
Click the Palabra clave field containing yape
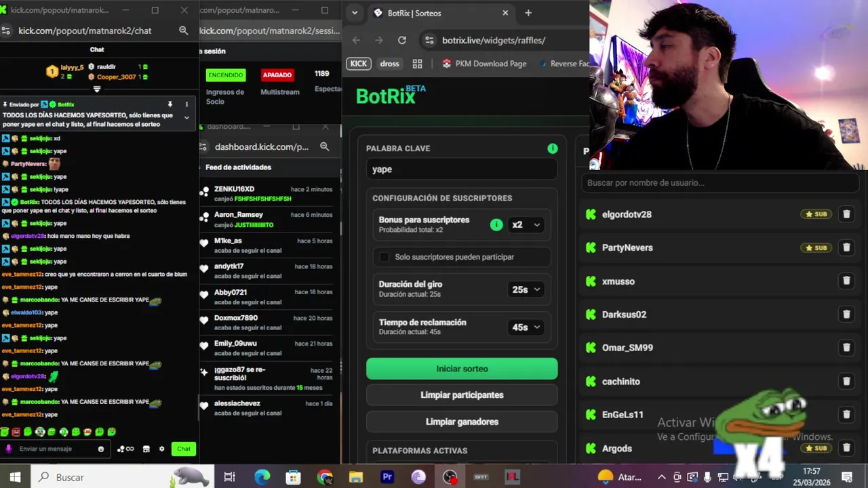click(462, 169)
